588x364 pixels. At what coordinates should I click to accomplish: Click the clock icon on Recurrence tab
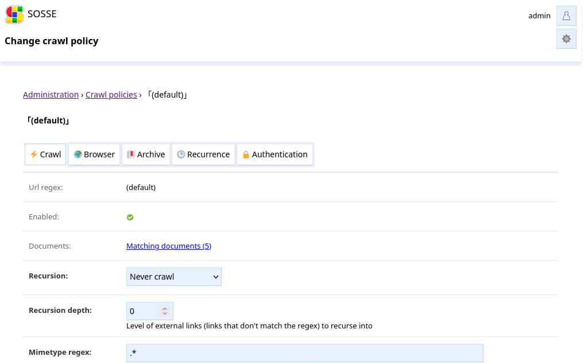pos(181,154)
